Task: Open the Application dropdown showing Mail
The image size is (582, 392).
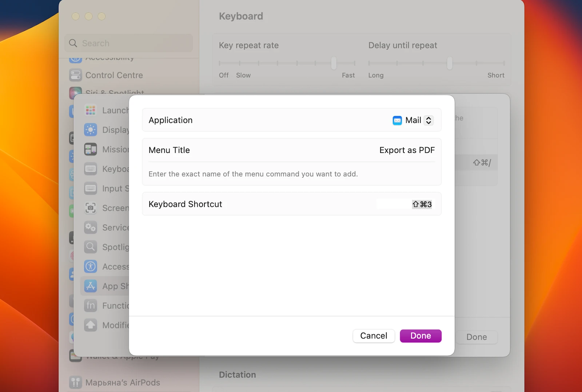Action: click(413, 120)
